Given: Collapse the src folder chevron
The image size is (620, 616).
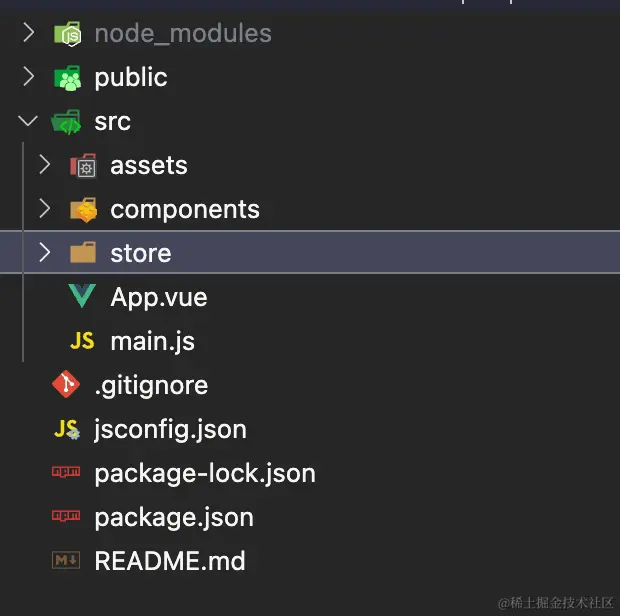Looking at the screenshot, I should [28, 121].
